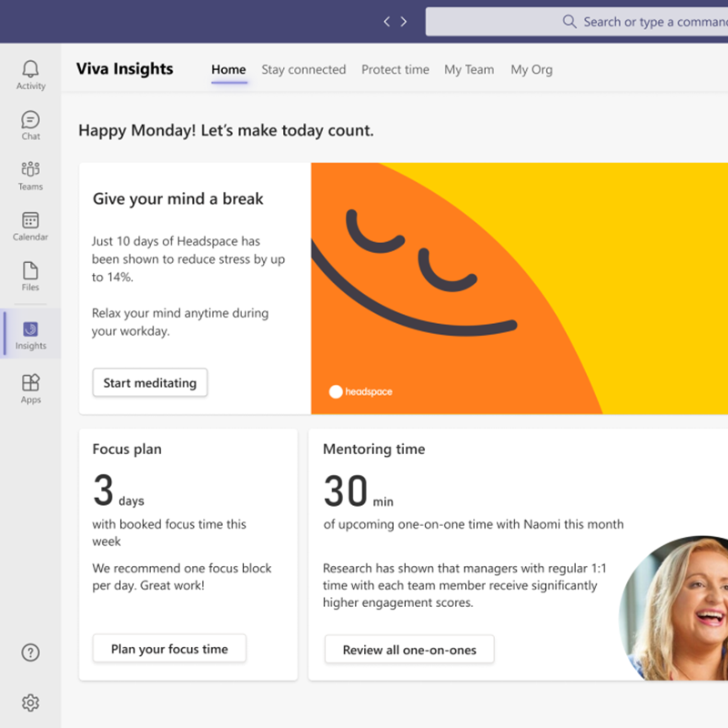Click 'Research has shown that managers' paragraph
Image resolution: width=728 pixels, height=728 pixels.
coord(464,585)
